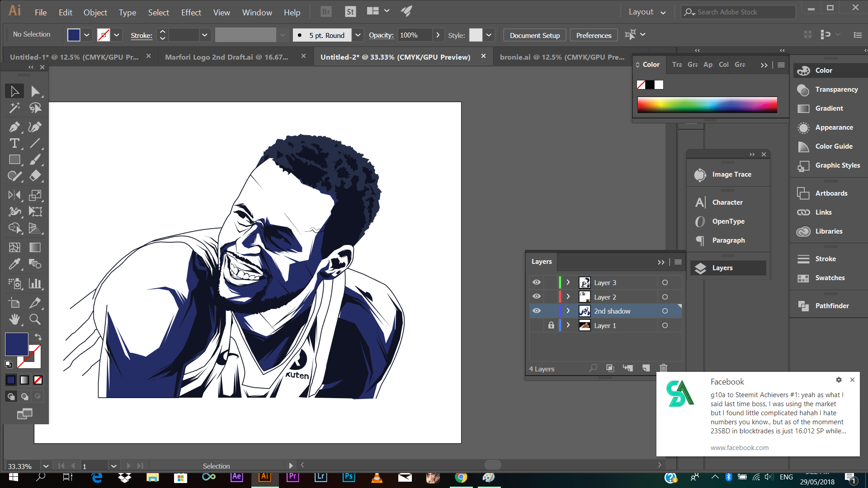Hide 2nd shadow layer eye
Screen dimensions: 868x488
537,311
